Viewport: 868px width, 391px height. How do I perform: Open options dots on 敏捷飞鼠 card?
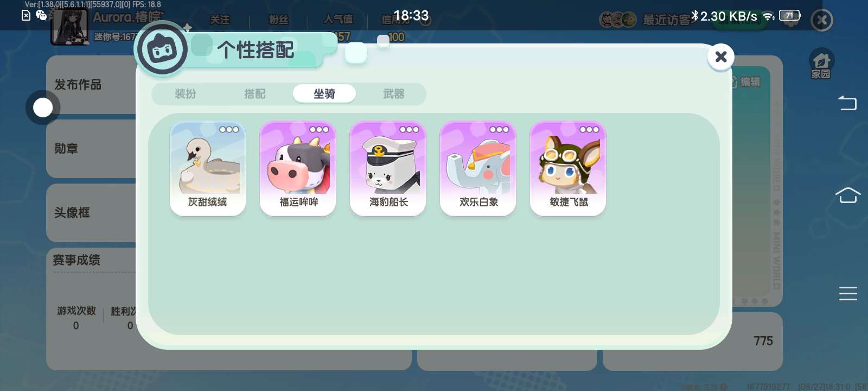[589, 129]
